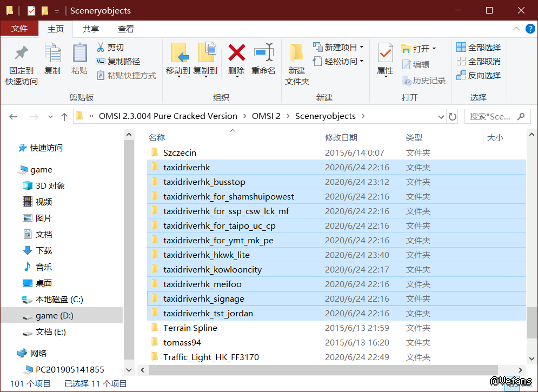Viewport: 538px width, 392px height.
Task: Click the Move To (移动到) icon
Action: (178, 54)
